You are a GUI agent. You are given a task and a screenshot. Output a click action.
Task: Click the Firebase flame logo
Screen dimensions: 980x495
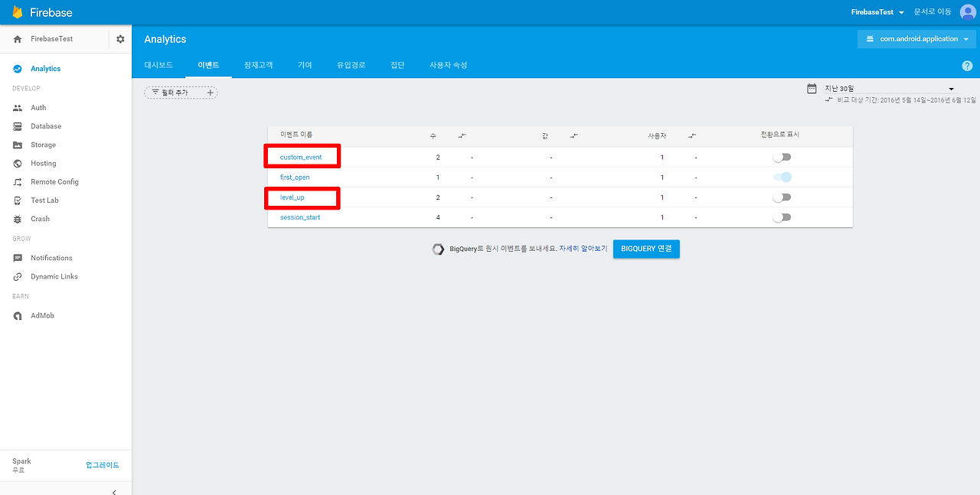(18, 12)
